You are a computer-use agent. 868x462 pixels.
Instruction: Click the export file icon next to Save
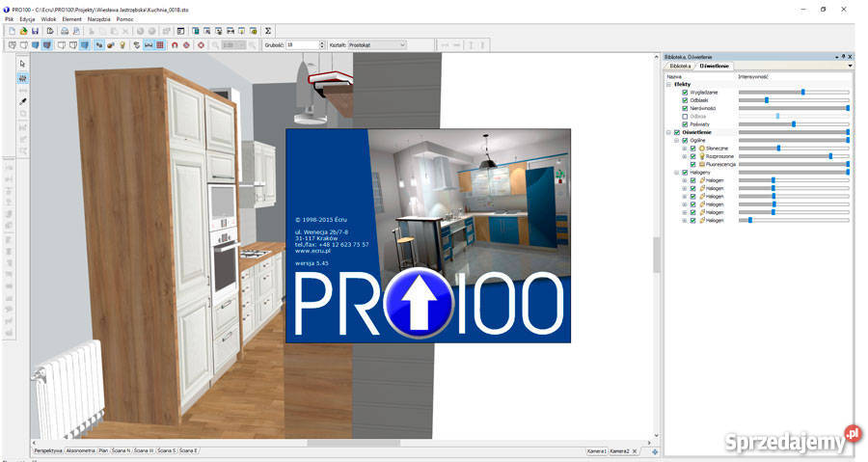[x=50, y=31]
